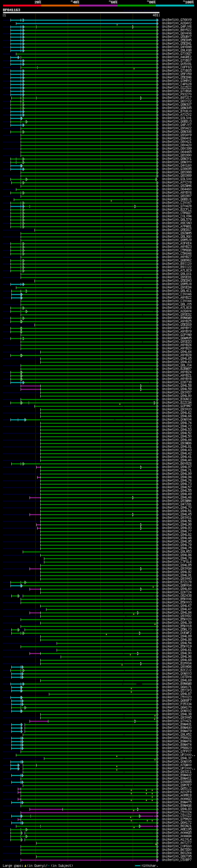Image resolution: width=197 pixels, height=868 pixels.
Task: Pick hit UniRef100_B9T2C7
Action: point(177,98)
